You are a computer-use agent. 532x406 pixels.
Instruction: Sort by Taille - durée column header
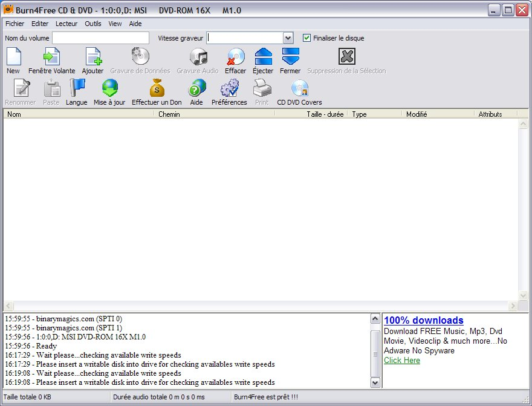coord(311,114)
